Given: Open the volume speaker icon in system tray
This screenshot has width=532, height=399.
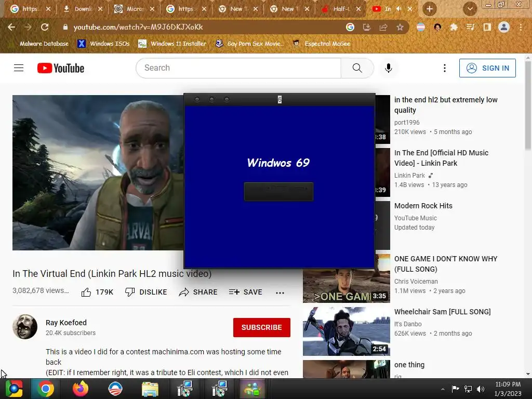Looking at the screenshot, I should coord(481,389).
